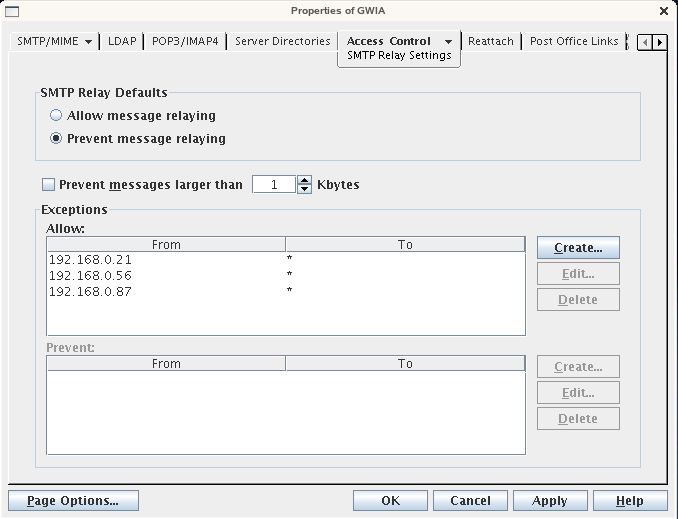
Task: Show earlier tabs with left arrow
Action: (645, 42)
